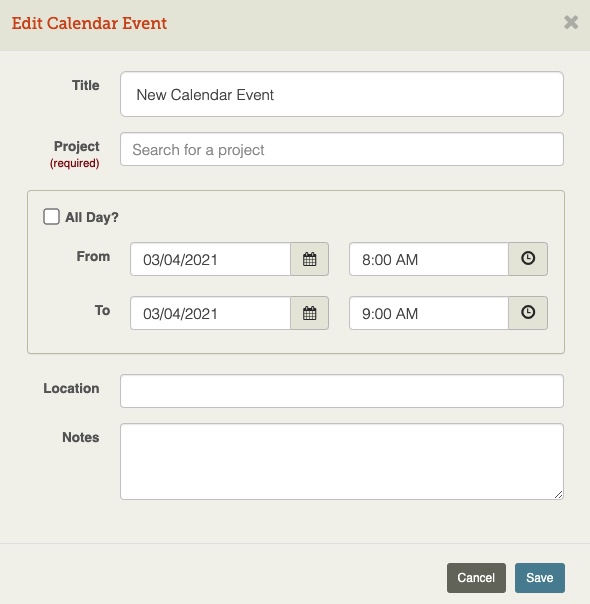The image size is (590, 604).
Task: Click the From date field 03/04/2021
Action: 210,259
